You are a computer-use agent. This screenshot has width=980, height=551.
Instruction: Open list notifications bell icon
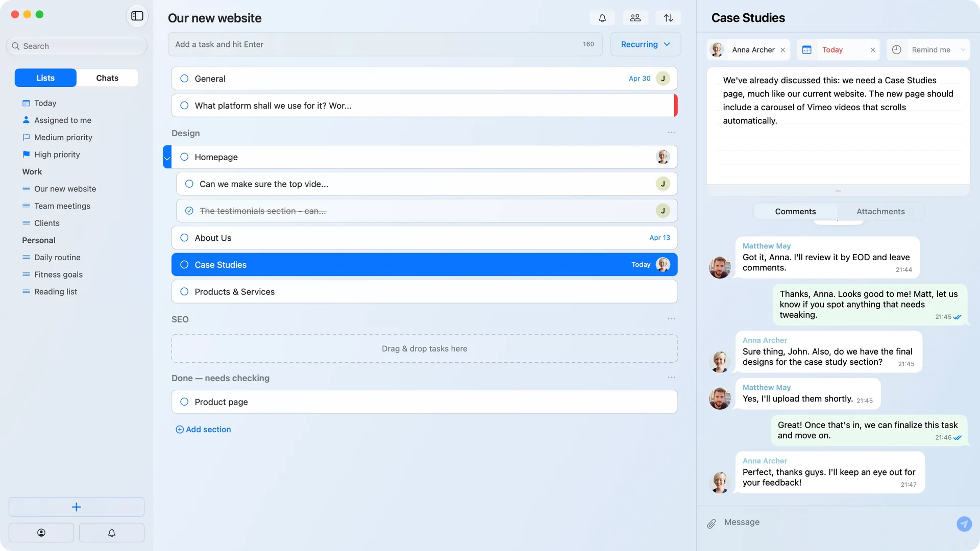click(602, 18)
